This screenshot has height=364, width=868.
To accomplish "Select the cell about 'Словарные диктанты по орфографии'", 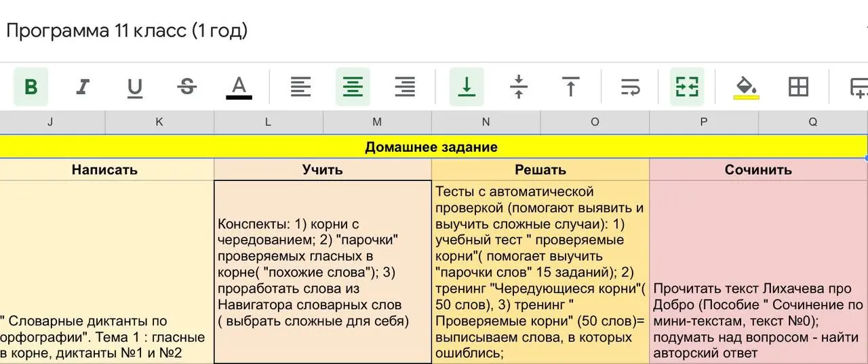I will click(105, 272).
